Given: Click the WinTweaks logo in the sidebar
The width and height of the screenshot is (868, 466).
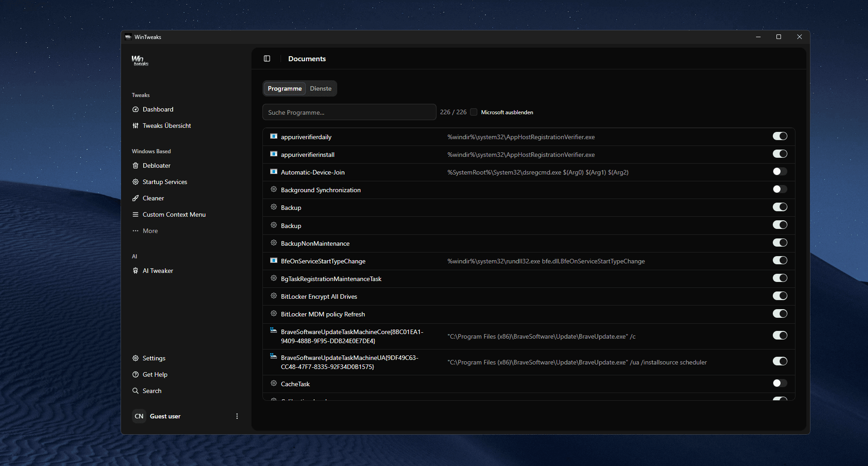Looking at the screenshot, I should point(140,61).
